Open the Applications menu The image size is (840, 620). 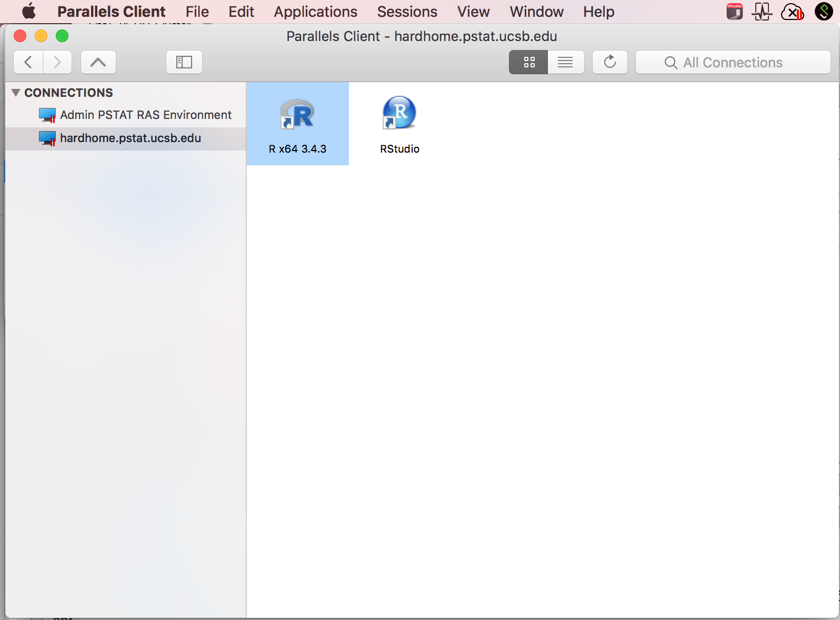[315, 12]
